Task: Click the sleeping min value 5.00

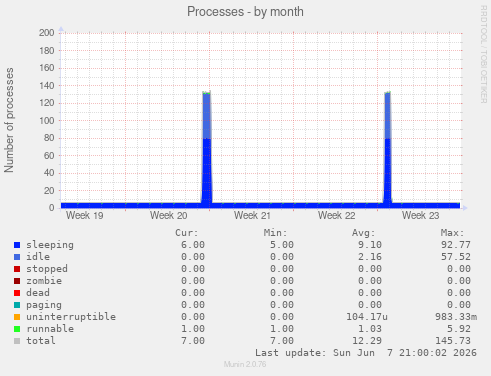Action: click(x=282, y=245)
